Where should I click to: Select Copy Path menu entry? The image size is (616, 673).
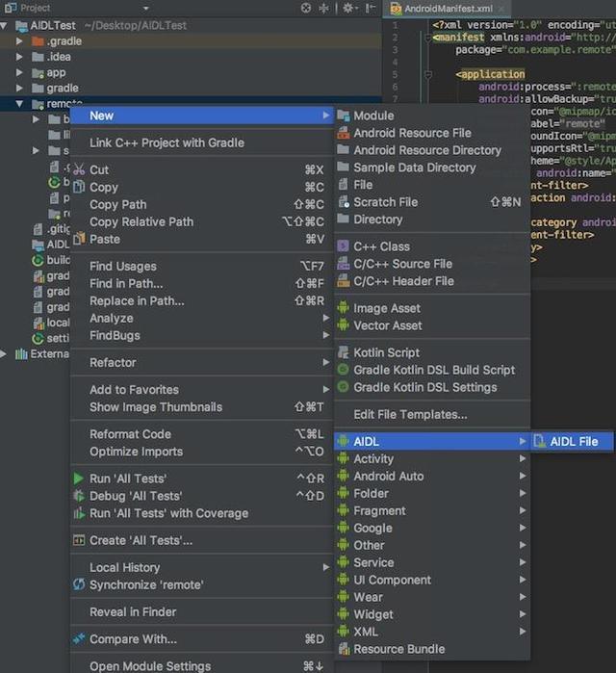click(202, 205)
